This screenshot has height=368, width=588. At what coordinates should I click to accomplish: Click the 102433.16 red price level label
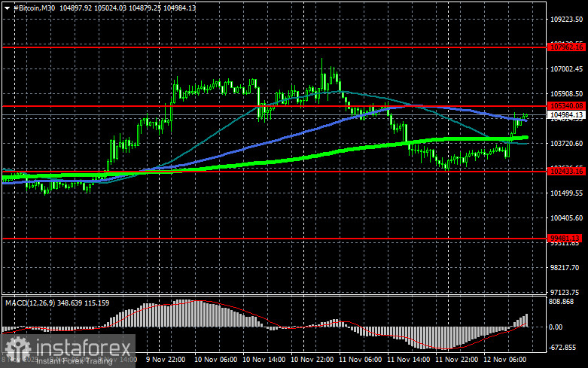coord(567,172)
